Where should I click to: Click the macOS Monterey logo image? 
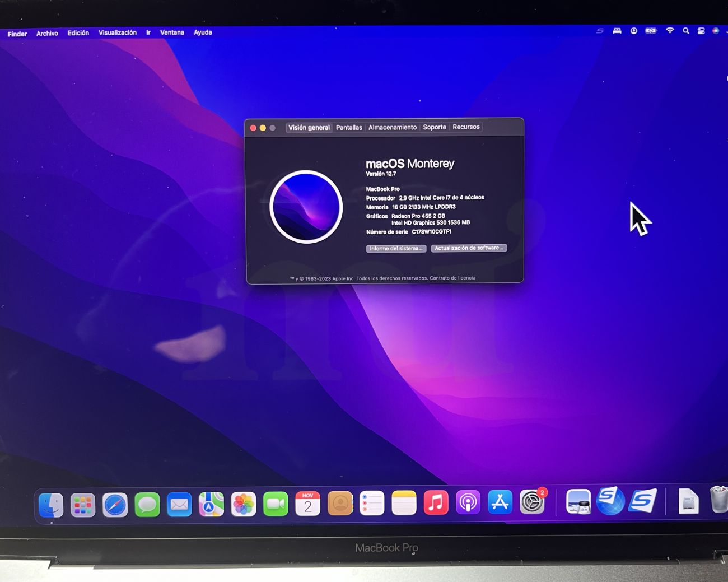[306, 207]
